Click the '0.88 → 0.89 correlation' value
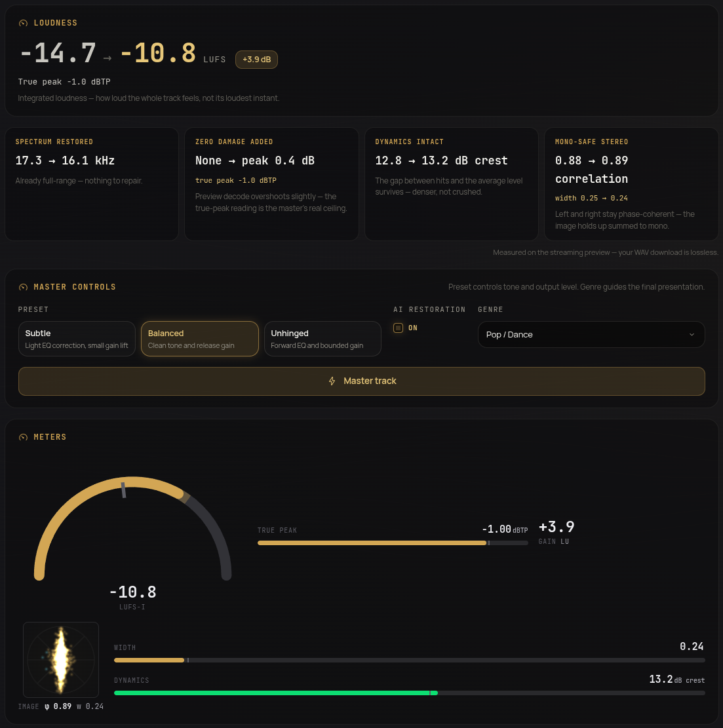 592,170
